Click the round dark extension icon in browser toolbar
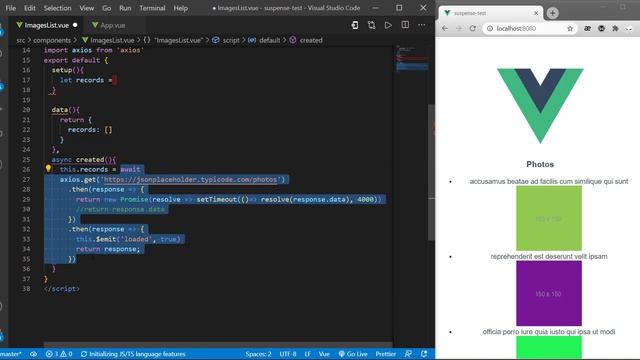 coord(601,29)
